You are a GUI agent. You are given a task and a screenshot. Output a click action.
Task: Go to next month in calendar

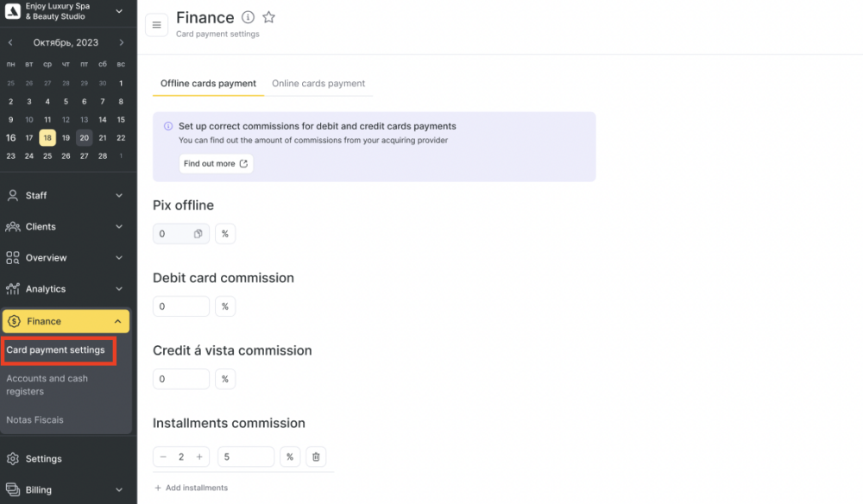click(x=121, y=42)
